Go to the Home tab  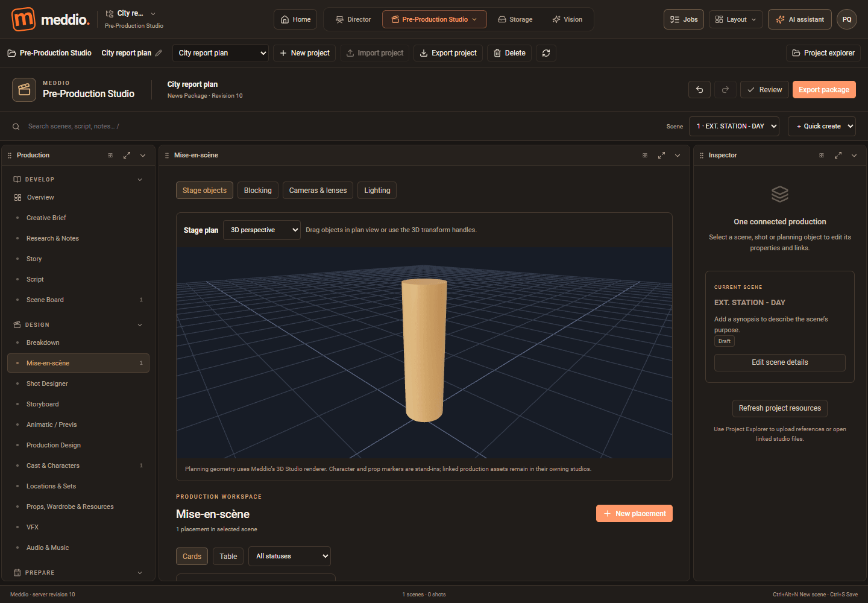click(x=295, y=19)
